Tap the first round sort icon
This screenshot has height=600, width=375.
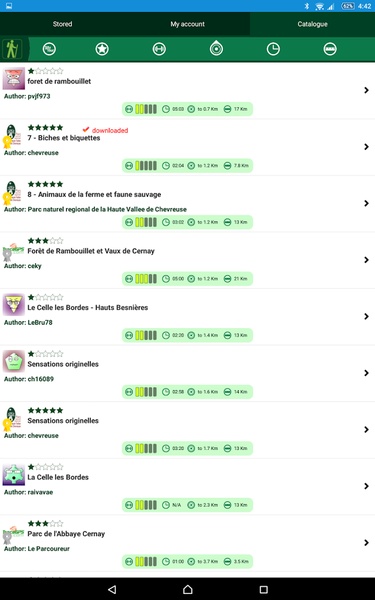49,49
